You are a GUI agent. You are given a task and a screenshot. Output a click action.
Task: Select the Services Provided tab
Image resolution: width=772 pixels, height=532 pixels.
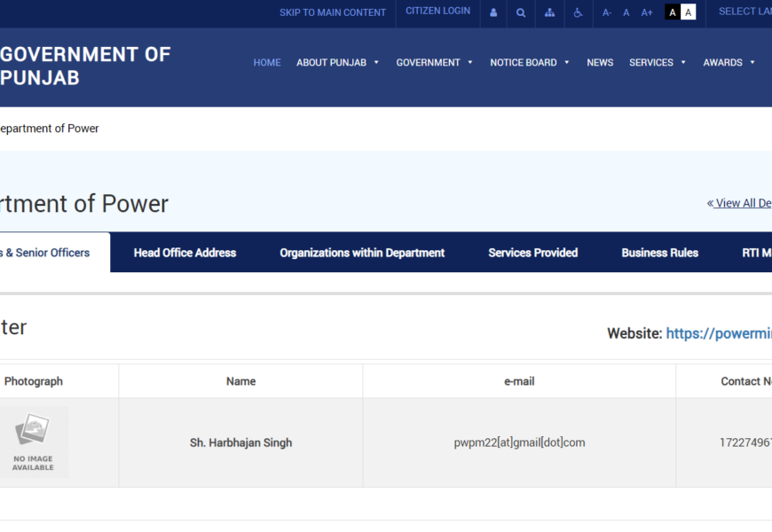pos(532,253)
